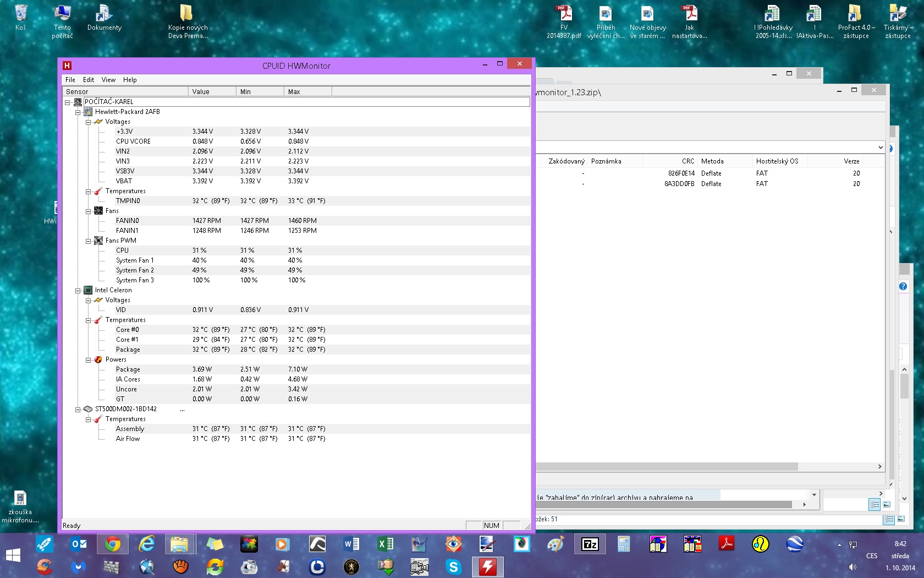Click the volume speaker icon in system tray
The height and width of the screenshot is (578, 924).
[853, 567]
